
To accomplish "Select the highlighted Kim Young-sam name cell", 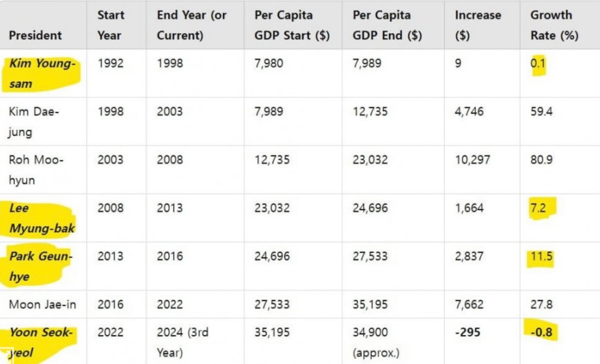I will [42, 73].
